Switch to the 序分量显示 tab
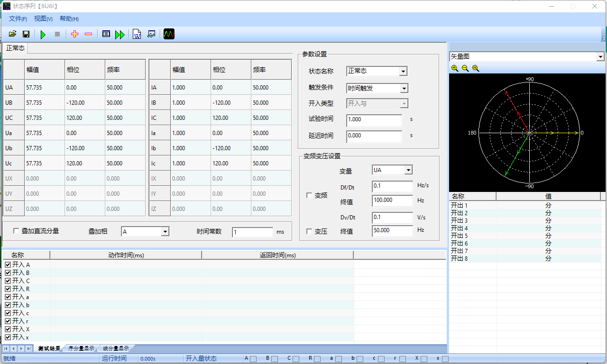The width and height of the screenshot is (607, 364). click(x=81, y=348)
